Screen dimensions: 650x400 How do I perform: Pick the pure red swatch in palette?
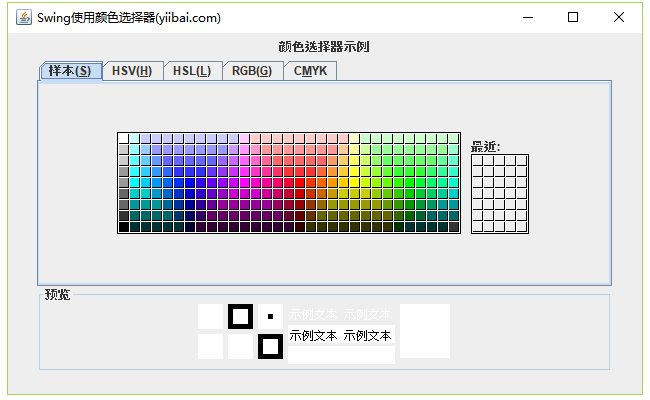tap(300, 183)
